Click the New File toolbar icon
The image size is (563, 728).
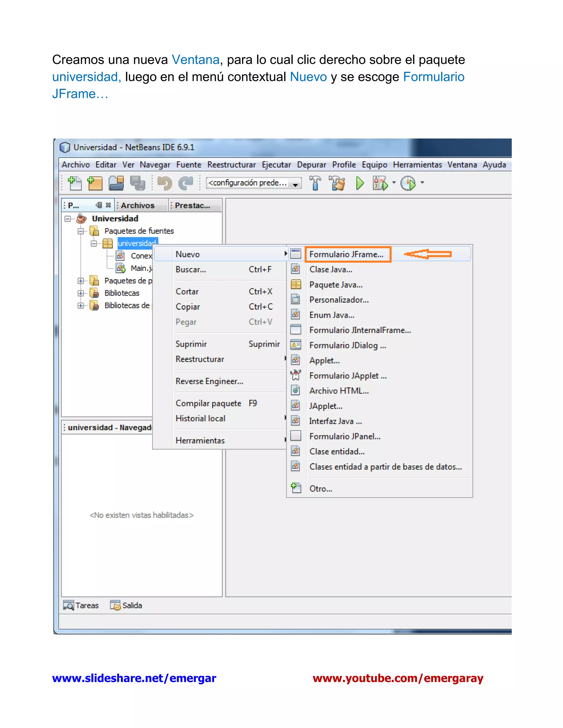75,183
